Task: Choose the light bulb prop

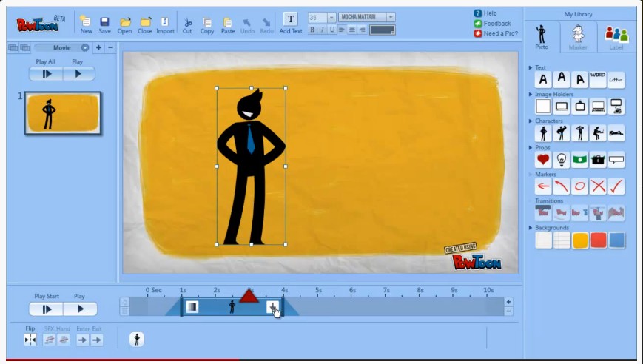Action: (x=562, y=159)
